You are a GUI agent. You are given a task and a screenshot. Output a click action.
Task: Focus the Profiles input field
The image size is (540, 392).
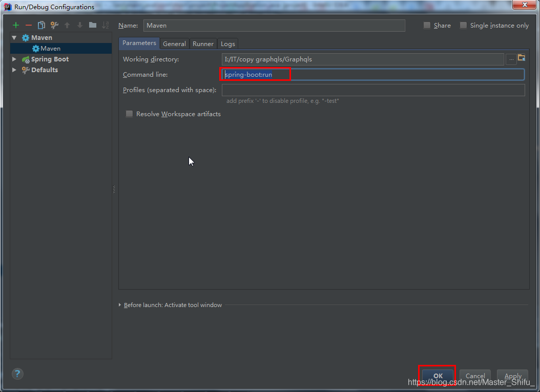pyautogui.click(x=373, y=90)
